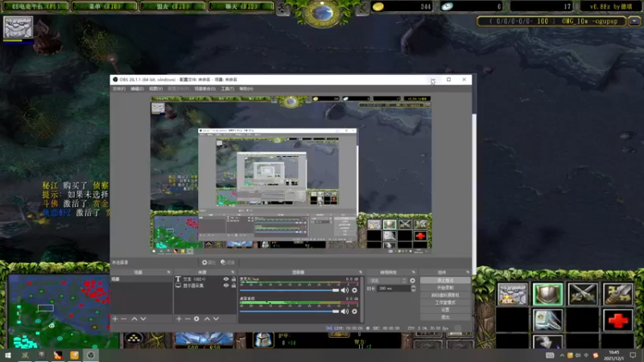Open the Warcraft game taskbar icon

pyautogui.click(x=25, y=356)
